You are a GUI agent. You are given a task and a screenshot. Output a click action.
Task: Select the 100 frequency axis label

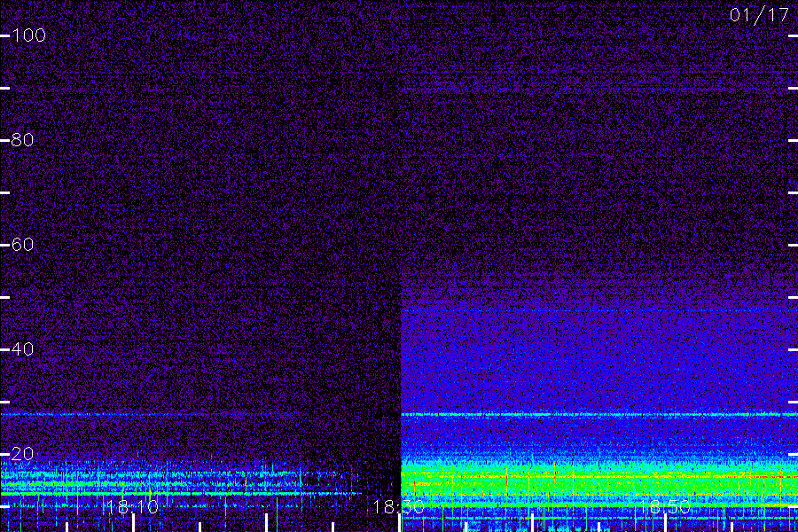[x=29, y=35]
